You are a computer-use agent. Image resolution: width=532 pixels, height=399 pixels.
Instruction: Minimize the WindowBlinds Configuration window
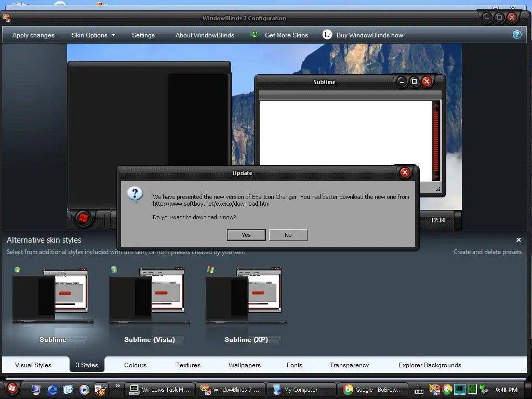click(486, 17)
